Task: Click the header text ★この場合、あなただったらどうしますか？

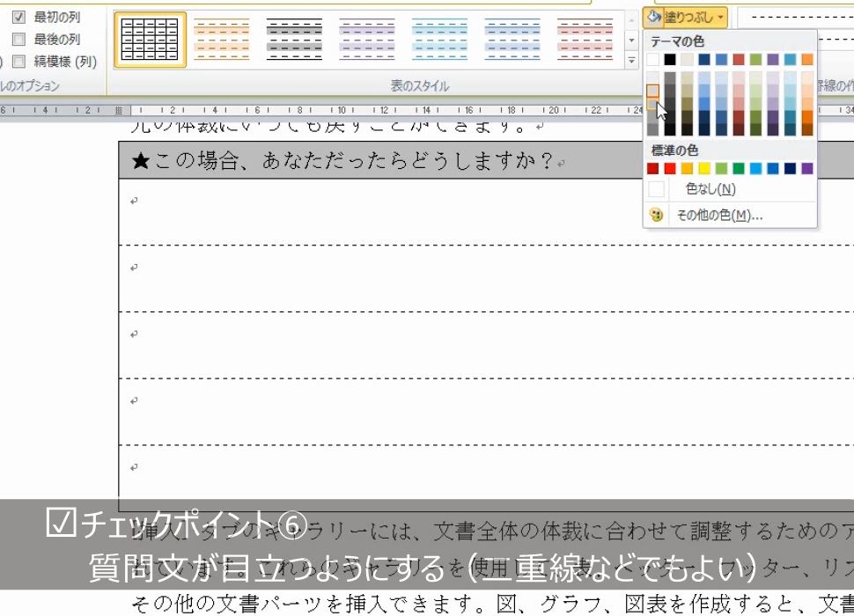Action: (342, 161)
